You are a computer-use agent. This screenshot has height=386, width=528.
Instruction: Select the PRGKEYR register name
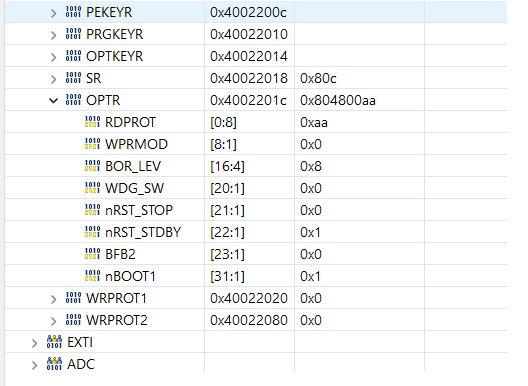pos(114,34)
